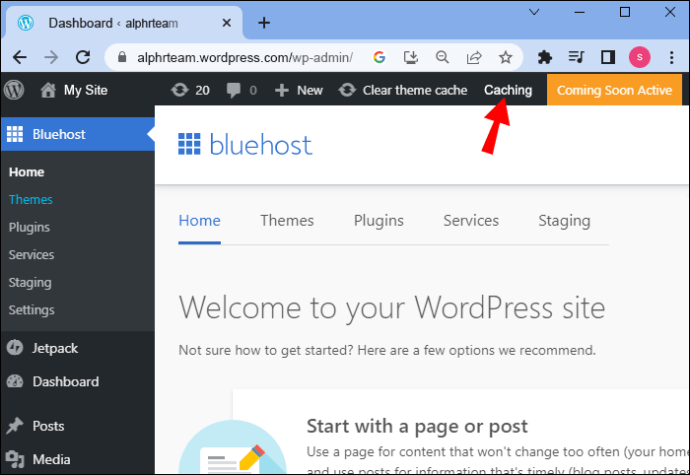Click the Posts pushpin icon
This screenshot has width=690, height=475.
(15, 426)
